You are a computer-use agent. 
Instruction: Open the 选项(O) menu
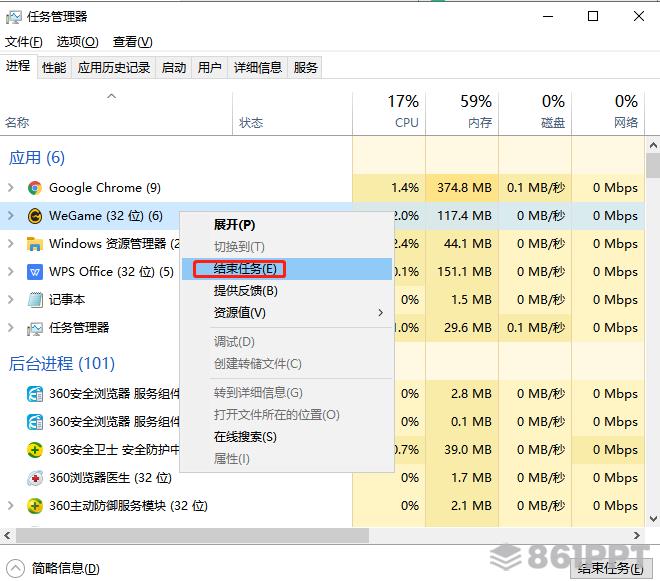click(77, 42)
